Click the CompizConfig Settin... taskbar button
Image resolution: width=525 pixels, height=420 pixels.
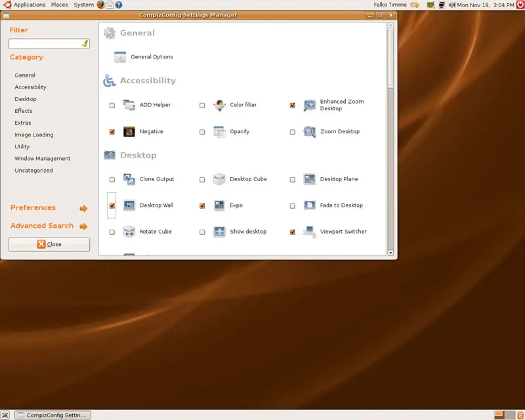[53, 415]
